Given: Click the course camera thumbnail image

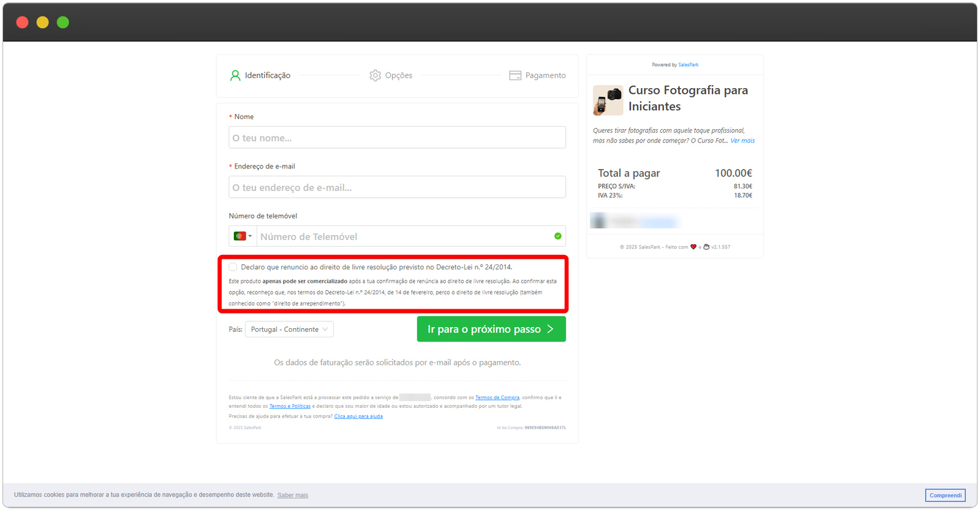Looking at the screenshot, I should (x=608, y=100).
